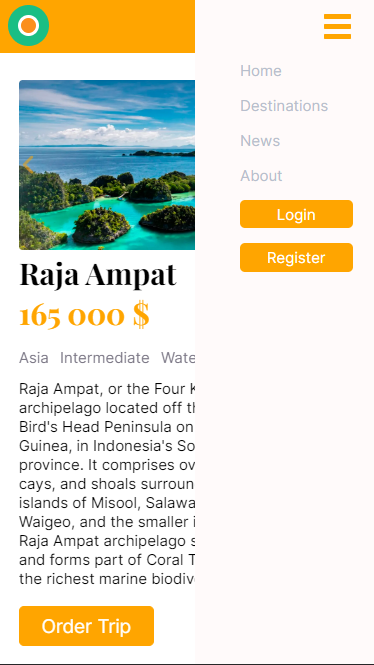Go to the Destinations page
Viewport: 374px width, 665px height.
[x=284, y=106]
